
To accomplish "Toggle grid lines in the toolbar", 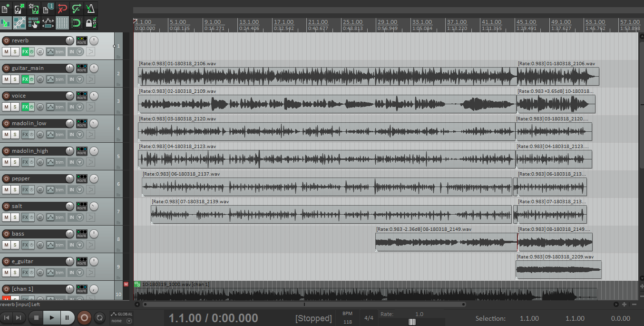I will coord(62,22).
